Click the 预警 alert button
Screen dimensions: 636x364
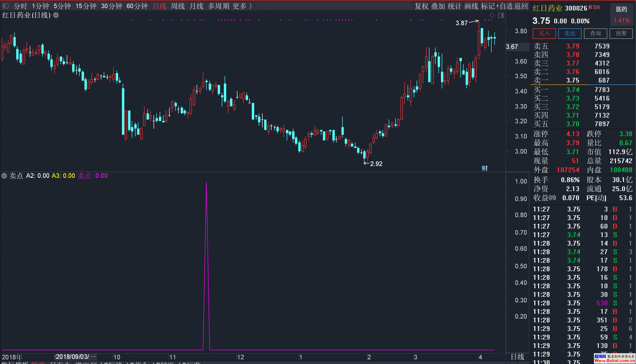click(621, 34)
